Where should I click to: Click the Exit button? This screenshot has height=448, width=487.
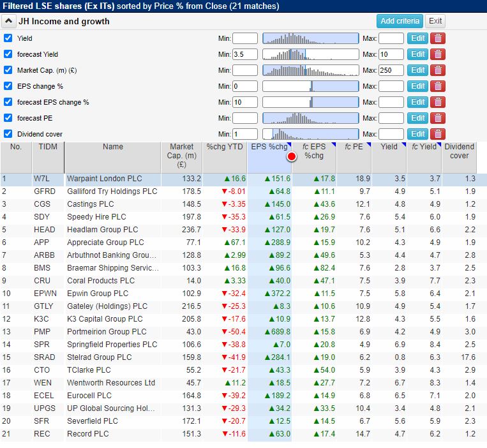(x=435, y=21)
